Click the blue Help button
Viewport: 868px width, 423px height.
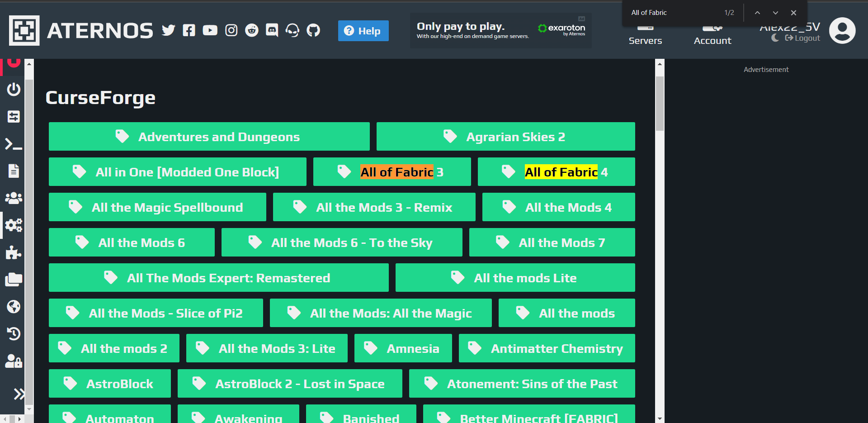(363, 31)
